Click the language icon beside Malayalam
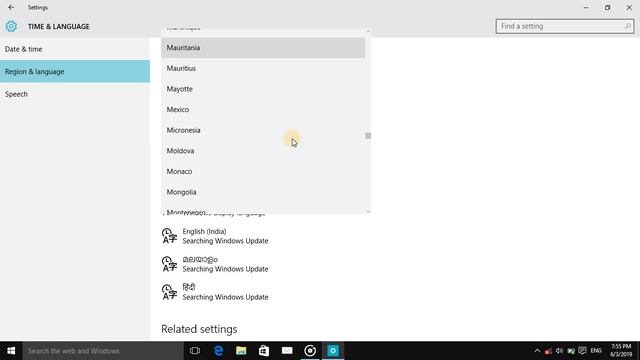 click(169, 264)
